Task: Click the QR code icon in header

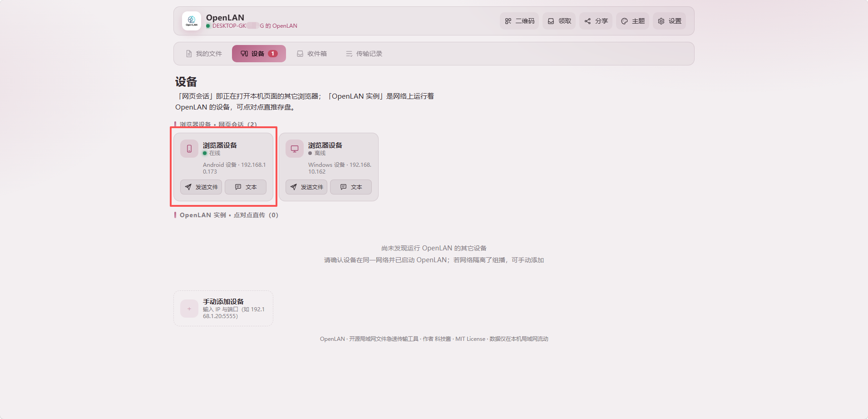Action: pos(508,21)
